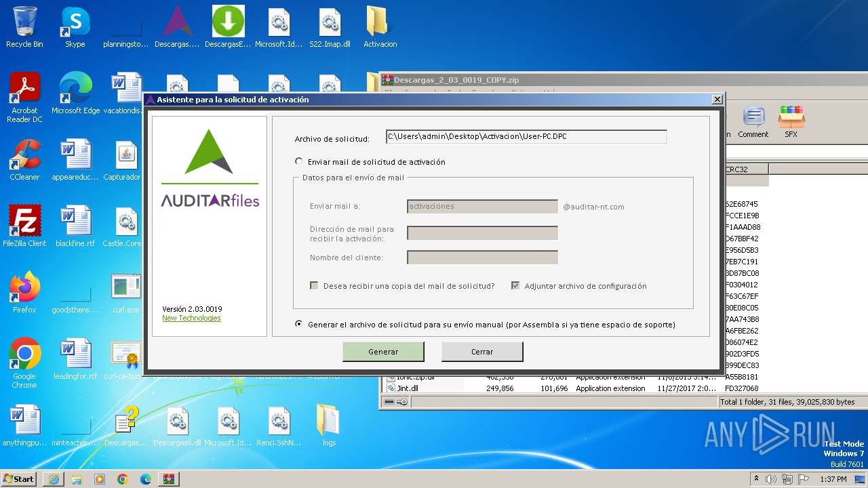868x488 pixels.
Task: Open the Activacion folder on desktop
Action: (380, 27)
